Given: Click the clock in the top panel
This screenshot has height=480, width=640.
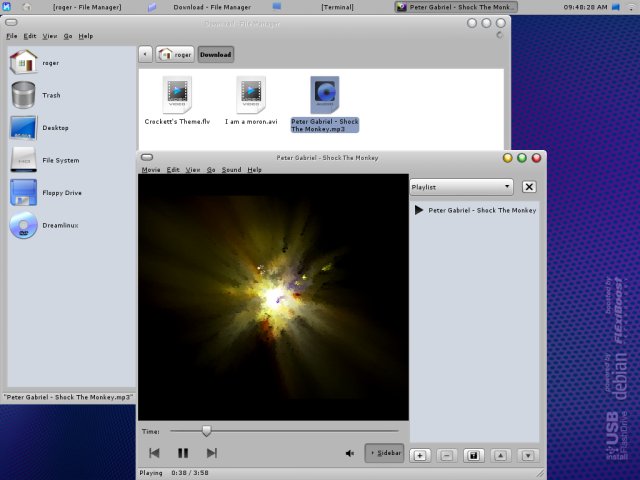Looking at the screenshot, I should [585, 7].
